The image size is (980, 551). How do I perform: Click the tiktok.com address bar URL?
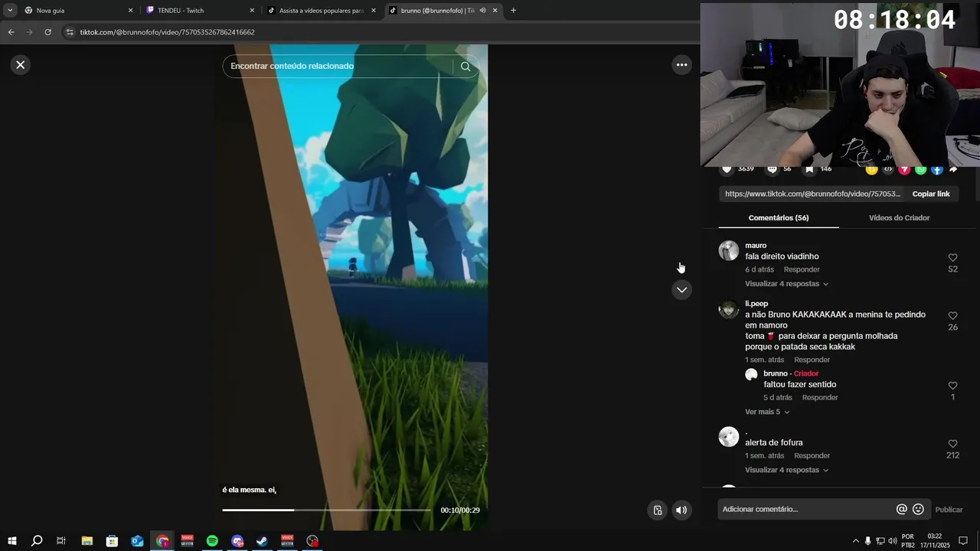coord(167,32)
